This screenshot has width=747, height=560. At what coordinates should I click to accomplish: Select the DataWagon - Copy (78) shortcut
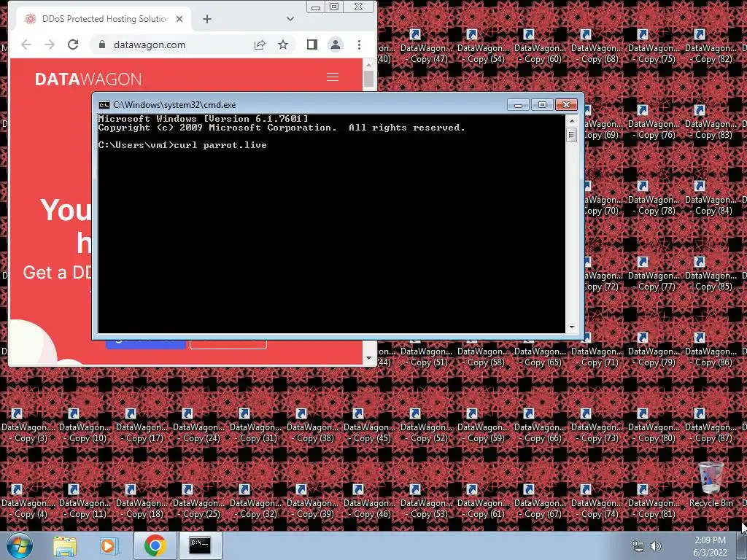click(654, 198)
